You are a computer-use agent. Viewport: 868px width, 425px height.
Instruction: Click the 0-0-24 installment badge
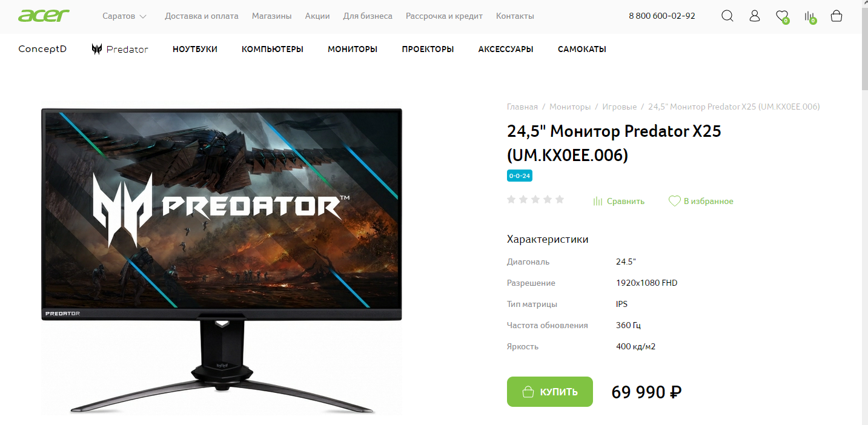click(520, 176)
